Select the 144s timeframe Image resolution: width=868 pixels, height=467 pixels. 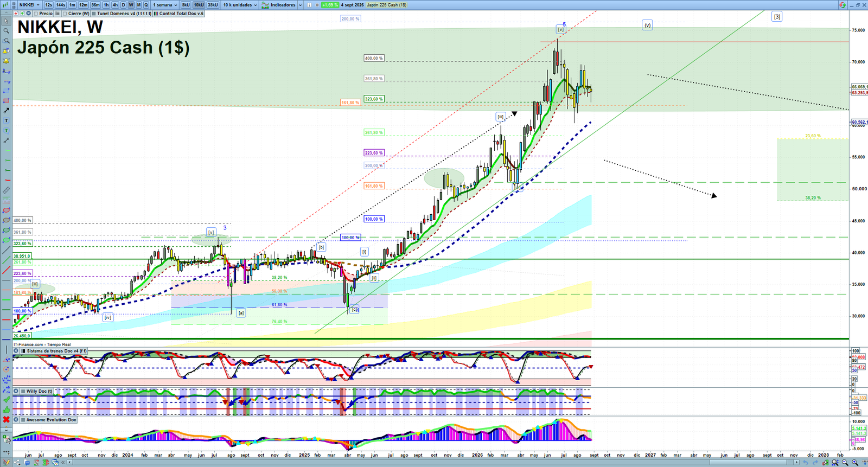[60, 5]
